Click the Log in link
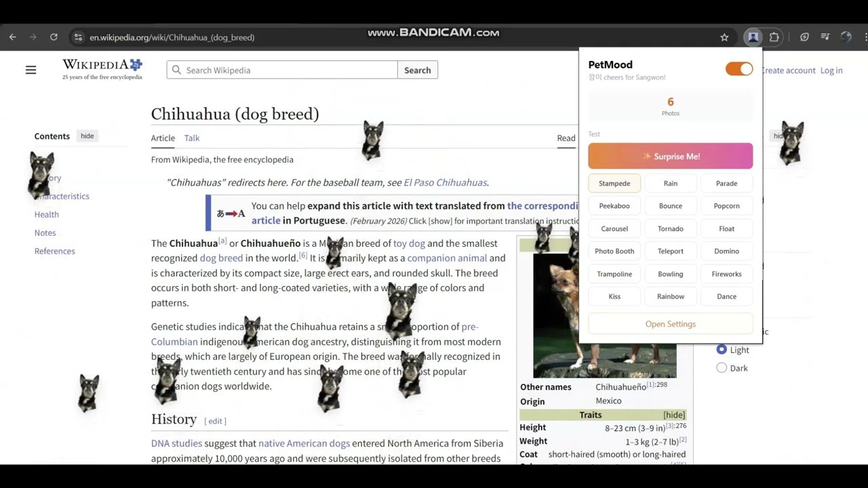Viewport: 868px width, 488px height. tap(831, 70)
